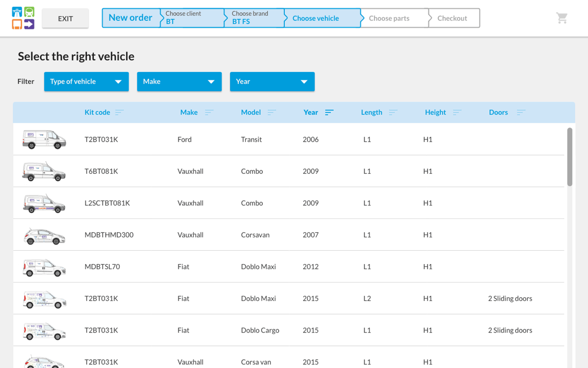This screenshot has height=368, width=588.
Task: Open the Year filter dropdown
Action: (x=272, y=81)
